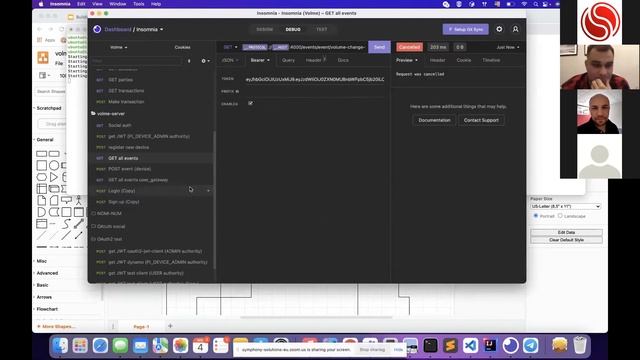The height and width of the screenshot is (360, 640).
Task: Expand the OAuth2 test folder
Action: coord(108,239)
